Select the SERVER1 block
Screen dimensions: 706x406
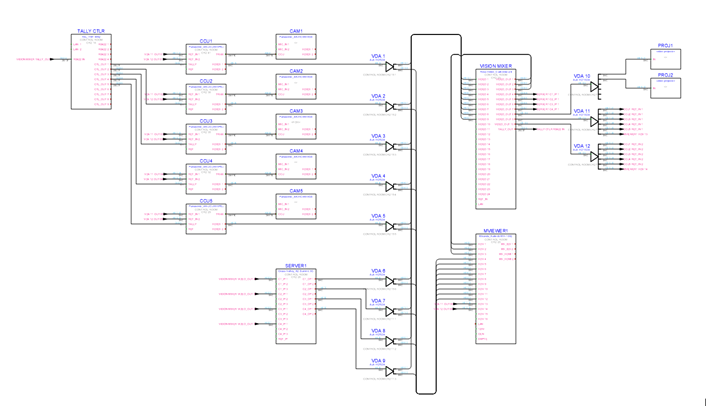coord(296,302)
